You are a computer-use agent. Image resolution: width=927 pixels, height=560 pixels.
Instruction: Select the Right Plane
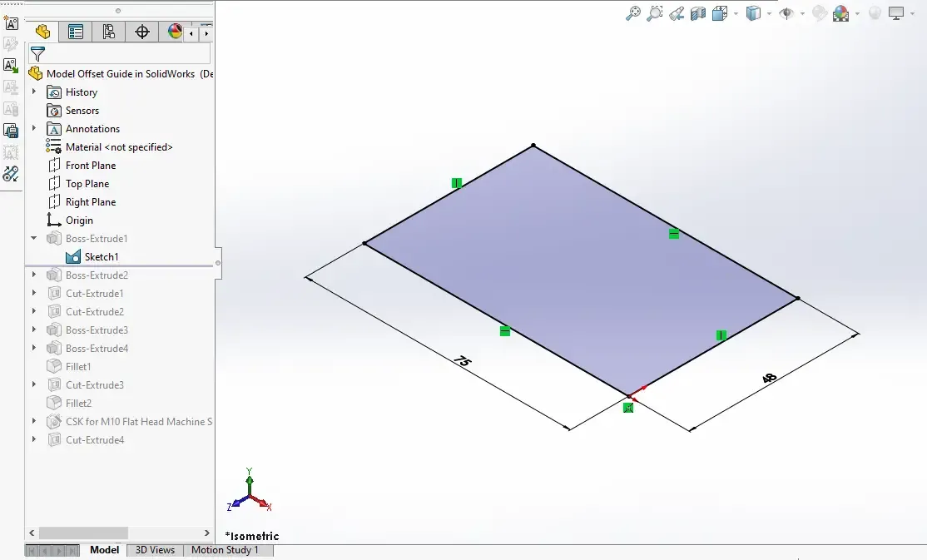91,202
